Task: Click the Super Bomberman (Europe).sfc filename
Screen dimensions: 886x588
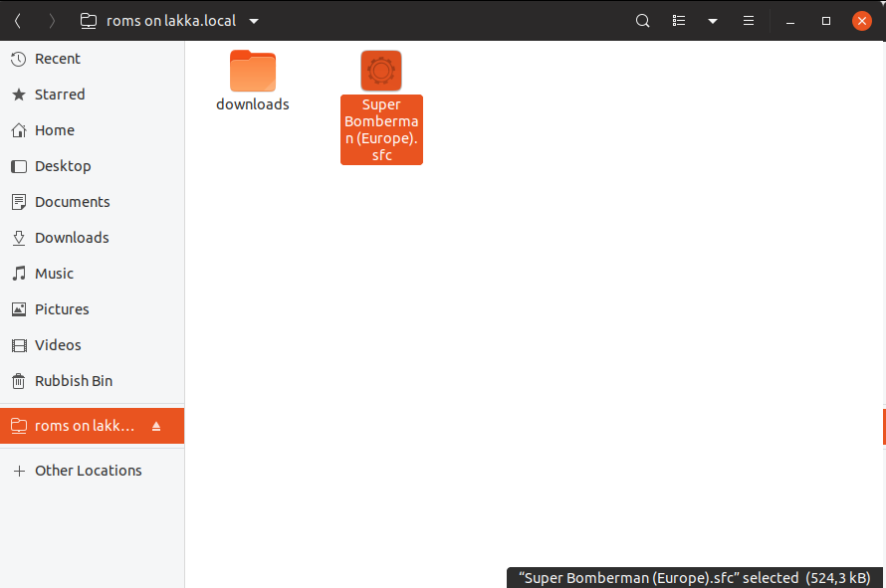Action: click(381, 130)
